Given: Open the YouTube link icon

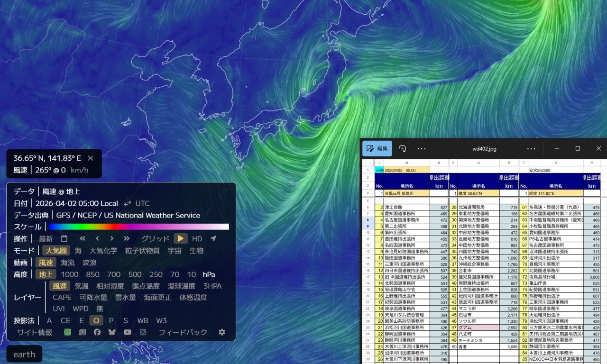Looking at the screenshot, I should pyautogui.click(x=127, y=332).
